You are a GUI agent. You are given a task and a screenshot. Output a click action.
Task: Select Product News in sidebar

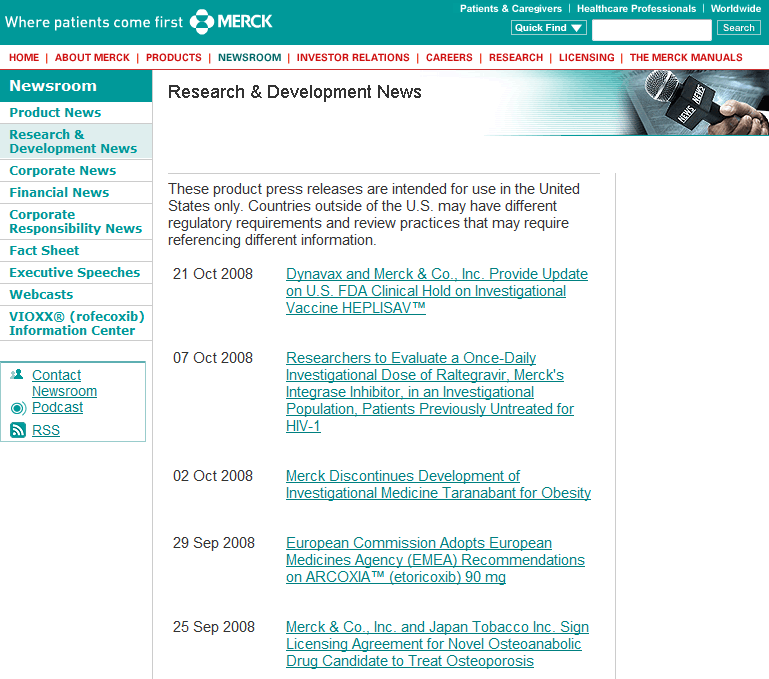pyautogui.click(x=76, y=112)
